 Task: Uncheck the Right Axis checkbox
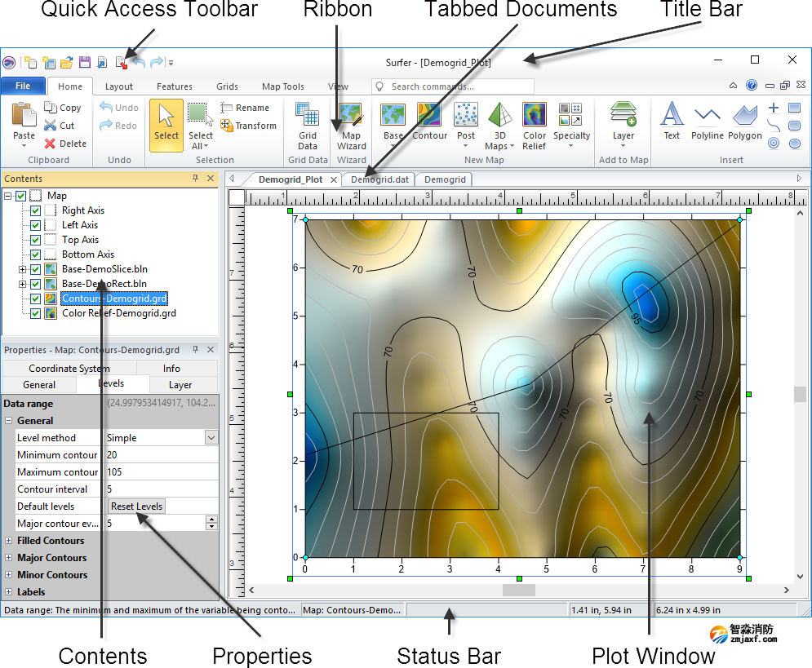tap(35, 210)
